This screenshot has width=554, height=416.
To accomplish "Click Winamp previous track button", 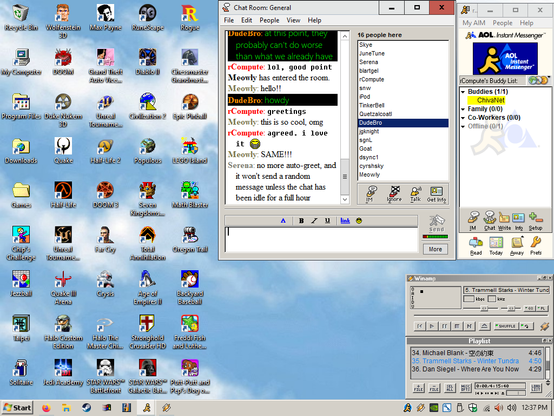I will click(x=419, y=326).
